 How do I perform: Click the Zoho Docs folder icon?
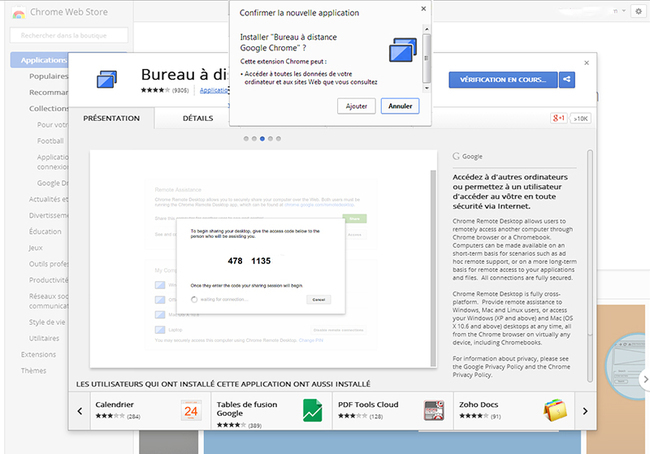point(555,410)
